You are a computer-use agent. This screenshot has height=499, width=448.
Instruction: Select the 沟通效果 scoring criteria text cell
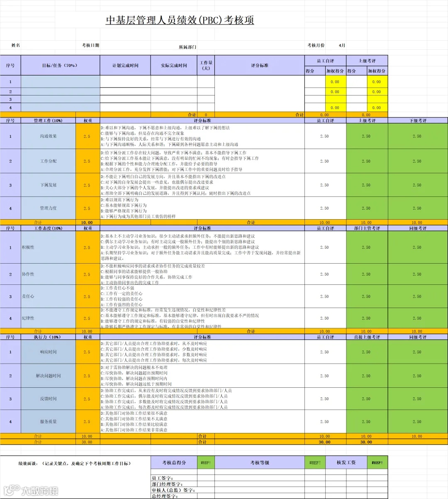(x=202, y=136)
